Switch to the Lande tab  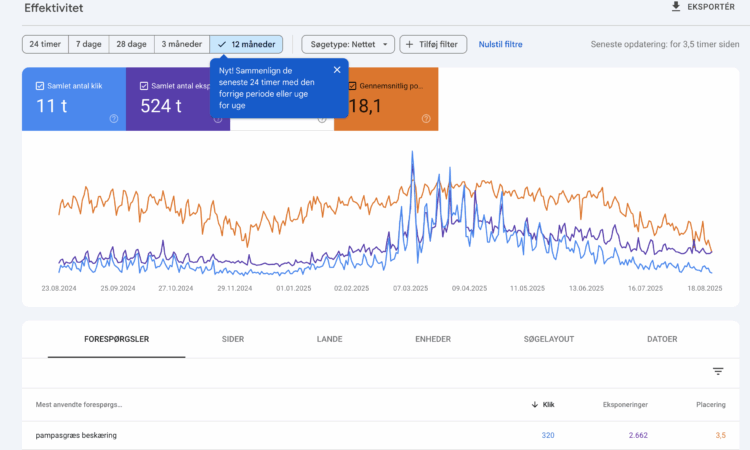[329, 339]
